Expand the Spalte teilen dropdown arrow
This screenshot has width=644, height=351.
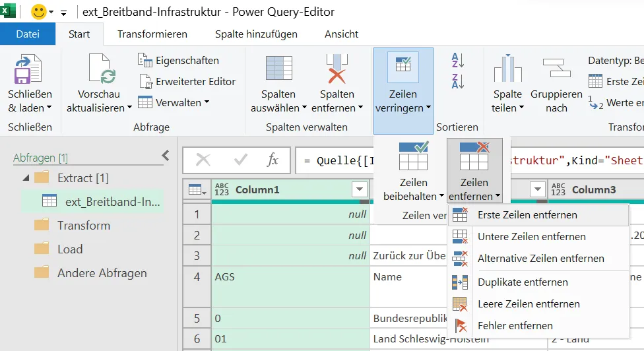(522, 108)
